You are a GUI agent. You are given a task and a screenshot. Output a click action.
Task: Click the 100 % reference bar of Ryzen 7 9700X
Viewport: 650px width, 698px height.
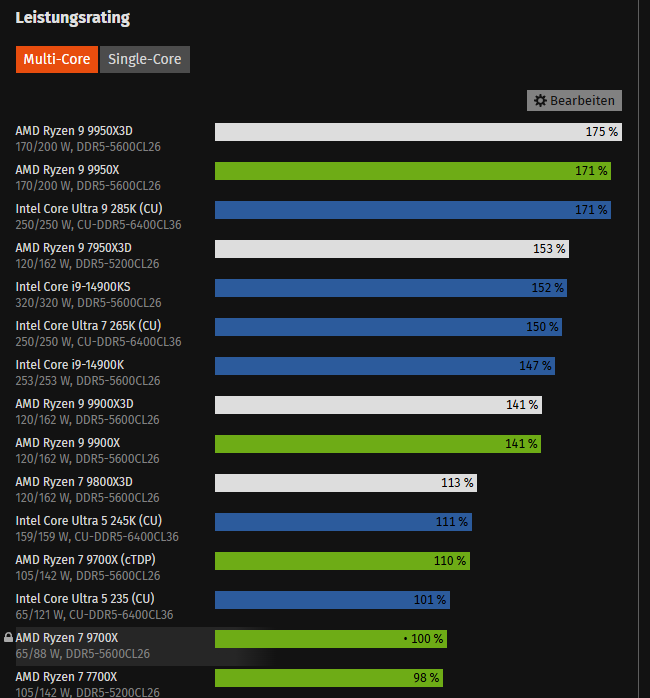click(x=331, y=639)
